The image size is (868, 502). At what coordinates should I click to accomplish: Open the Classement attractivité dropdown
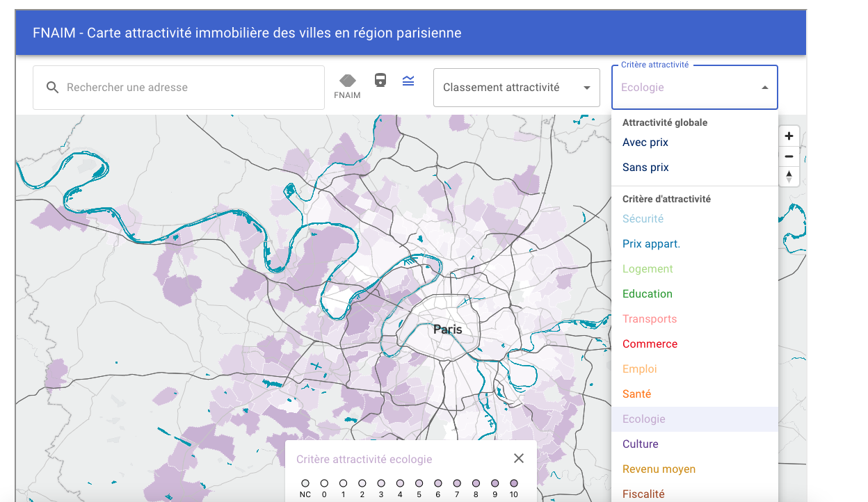[x=516, y=88]
